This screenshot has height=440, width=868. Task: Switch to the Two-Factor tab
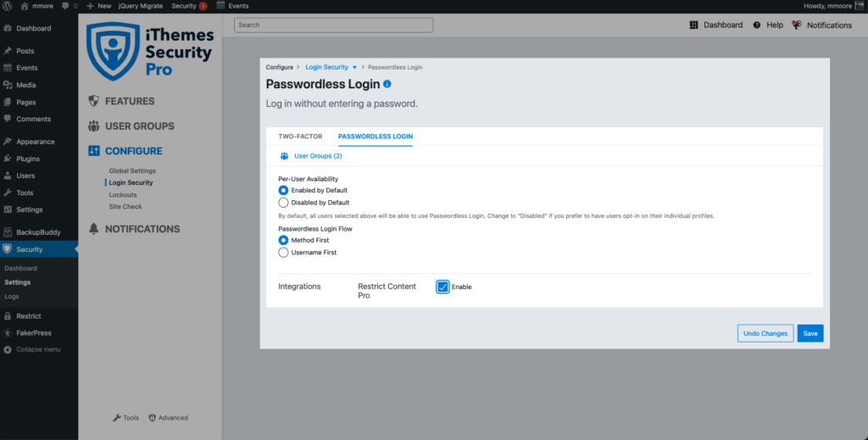[300, 136]
